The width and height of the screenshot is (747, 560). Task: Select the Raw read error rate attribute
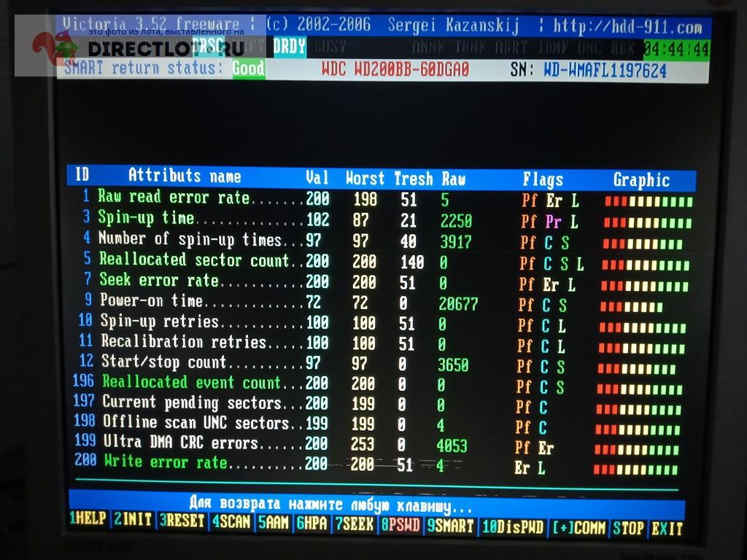tap(174, 197)
